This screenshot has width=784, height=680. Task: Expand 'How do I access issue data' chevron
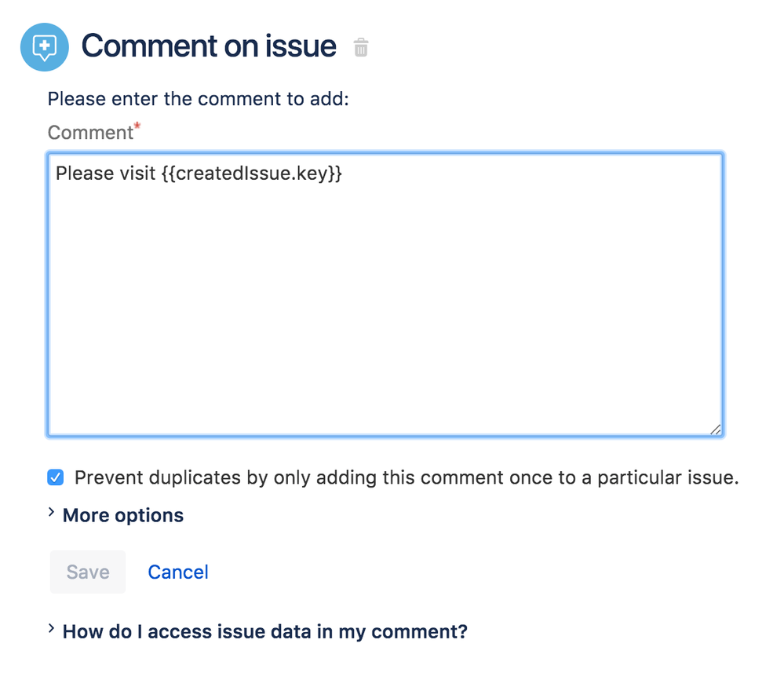point(51,630)
